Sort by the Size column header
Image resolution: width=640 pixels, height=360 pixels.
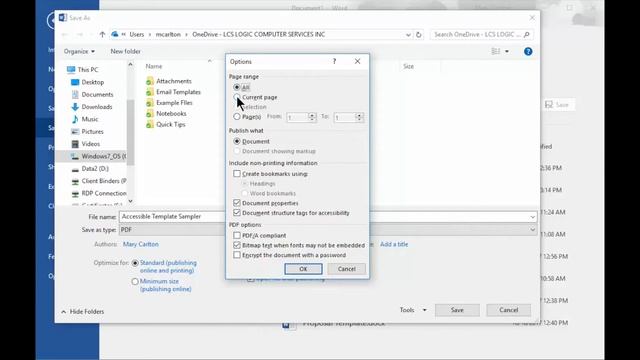coord(409,66)
